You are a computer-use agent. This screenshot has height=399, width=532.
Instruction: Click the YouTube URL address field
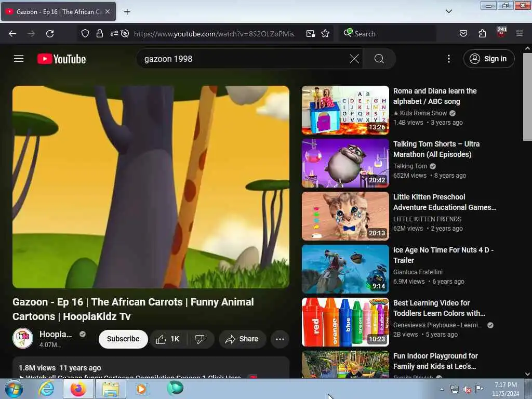point(214,34)
